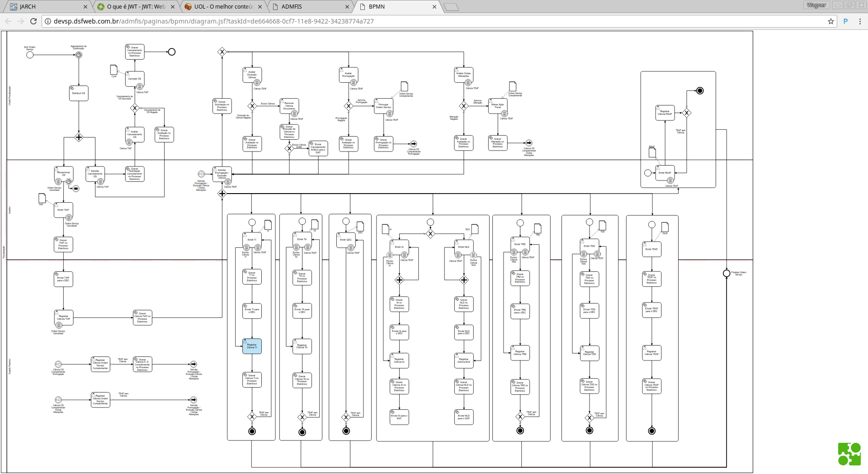Click the 'Agendamento da Distribuição' timer event
The image size is (868, 474).
(79, 55)
